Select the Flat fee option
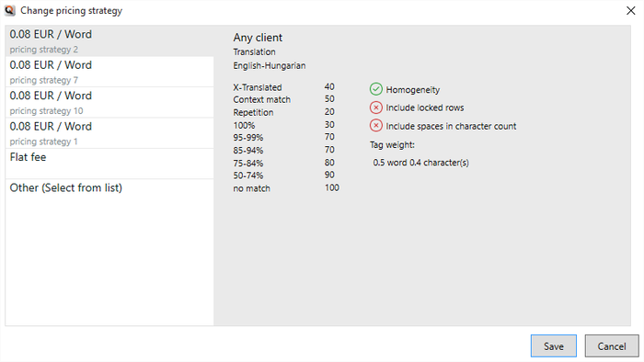 point(109,164)
